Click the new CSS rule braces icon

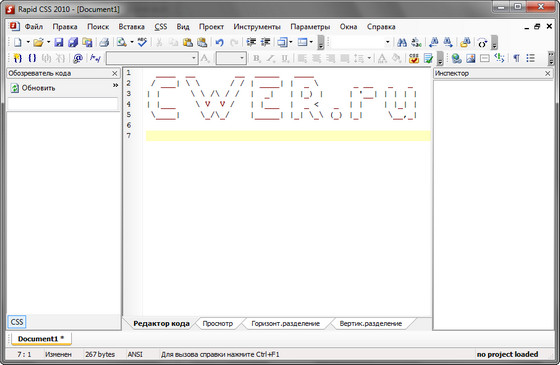pyautogui.click(x=18, y=58)
